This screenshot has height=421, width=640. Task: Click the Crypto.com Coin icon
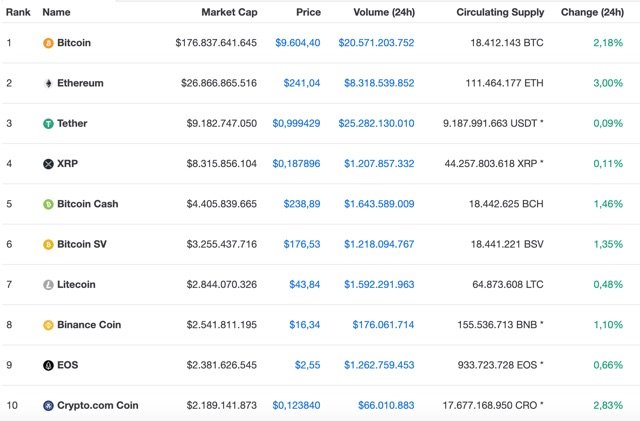tap(48, 405)
